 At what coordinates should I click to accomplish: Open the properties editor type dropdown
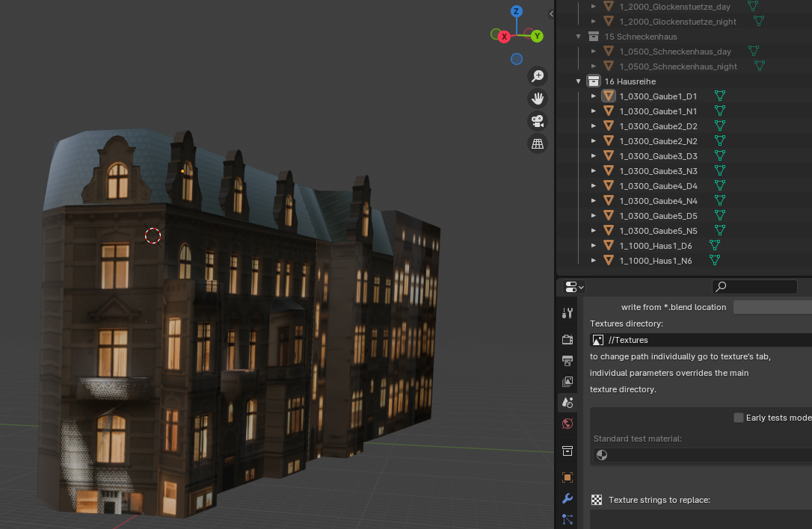pos(574,287)
